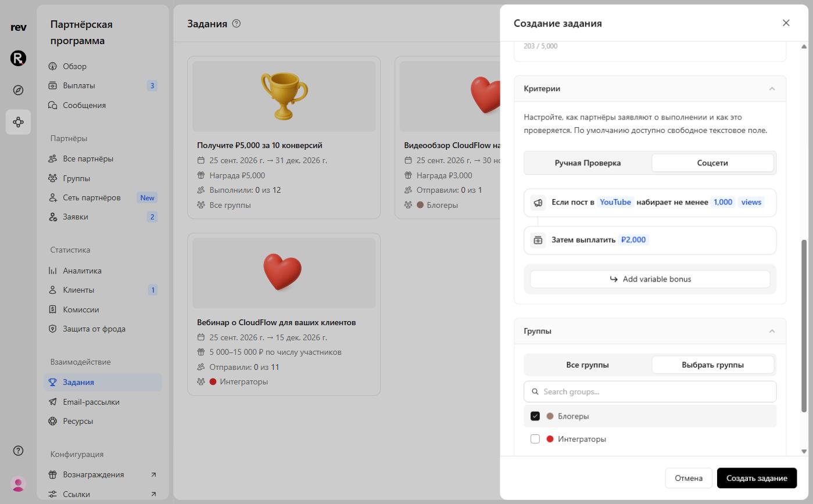Focus the Search groups field
Screen dimensions: 813x504
click(x=650, y=391)
